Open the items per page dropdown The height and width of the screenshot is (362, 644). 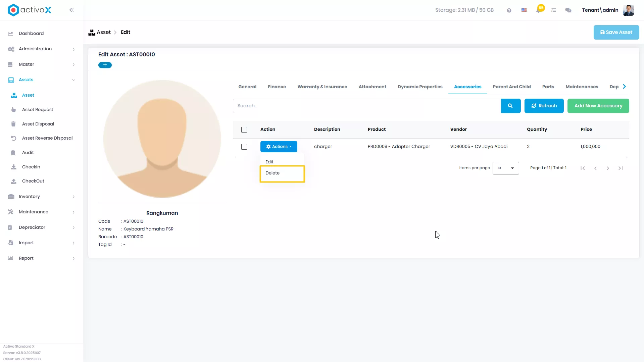click(x=506, y=168)
